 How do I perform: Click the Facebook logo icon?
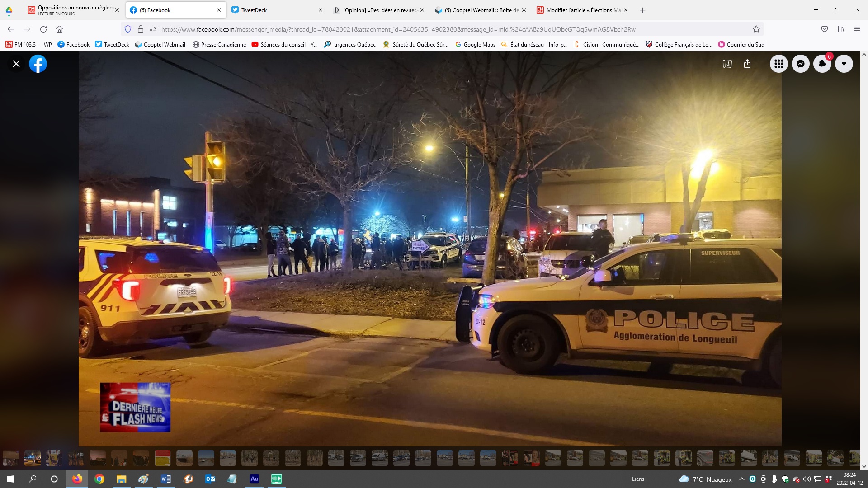(x=38, y=64)
